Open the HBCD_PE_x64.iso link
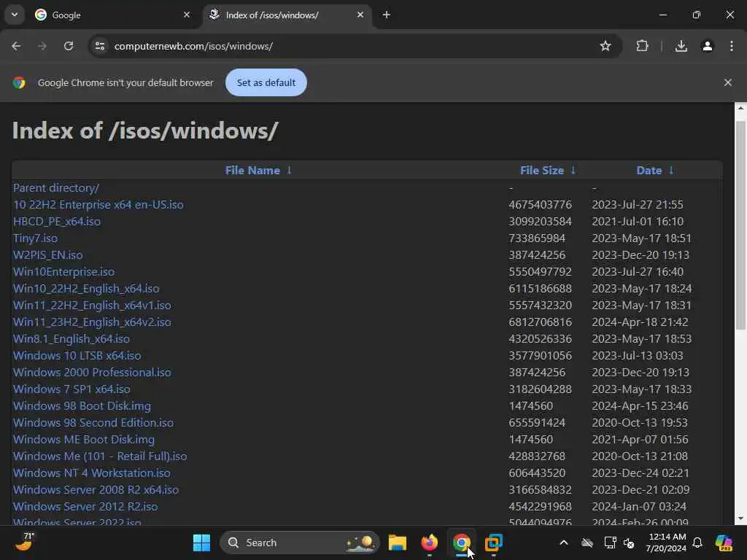Viewport: 747px width, 560px height. click(57, 222)
